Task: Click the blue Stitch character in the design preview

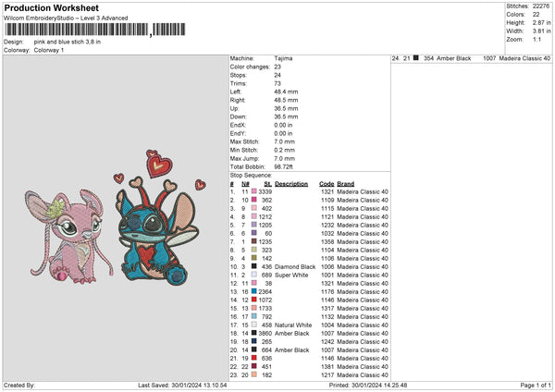Action: tap(158, 232)
